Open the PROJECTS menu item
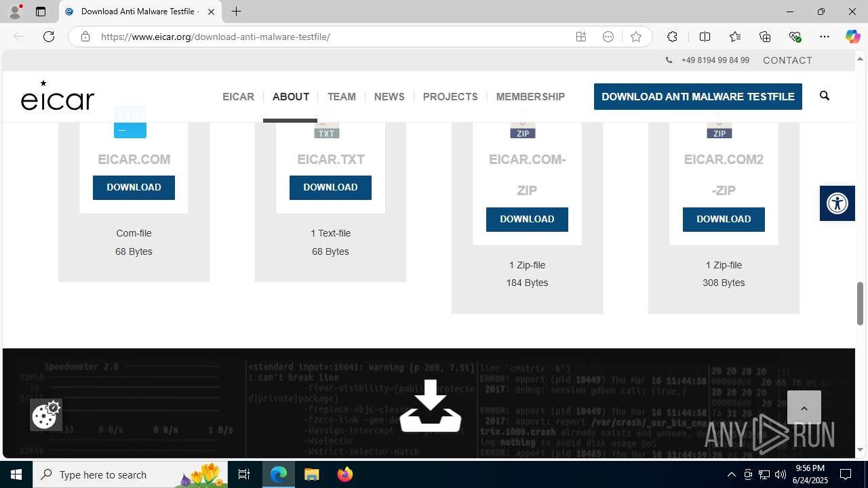Screen dimensions: 868x488 click(450, 97)
